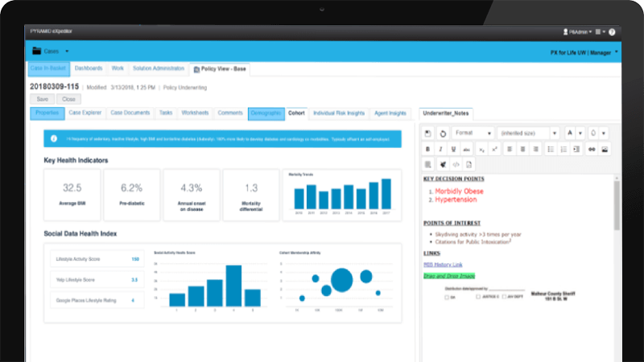Open the Format dropdown
The image size is (644, 362).
[473, 133]
